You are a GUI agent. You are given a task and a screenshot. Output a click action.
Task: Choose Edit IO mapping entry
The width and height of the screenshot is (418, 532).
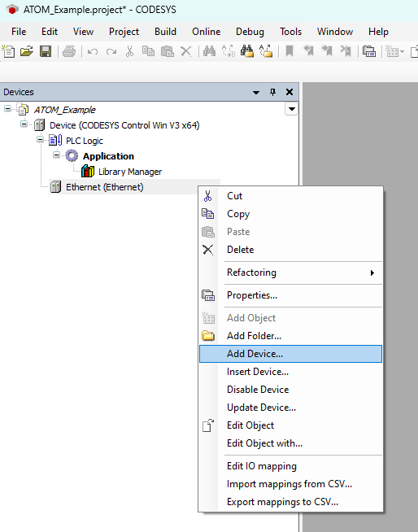[x=291, y=466]
